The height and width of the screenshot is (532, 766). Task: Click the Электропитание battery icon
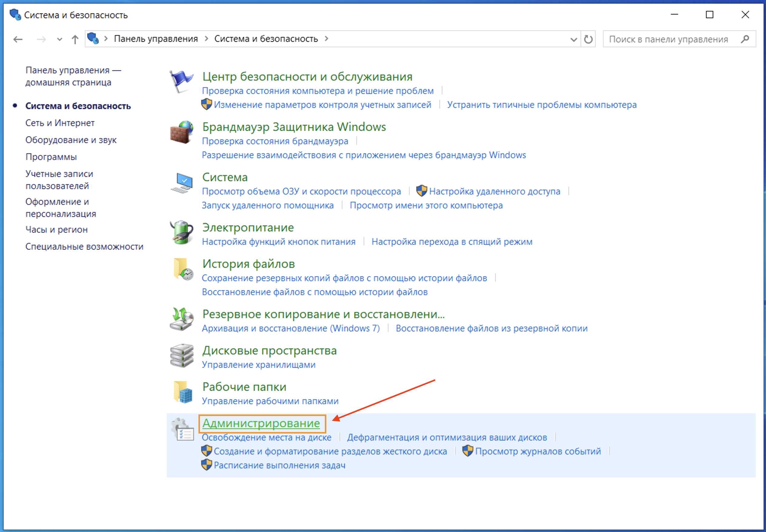[181, 233]
